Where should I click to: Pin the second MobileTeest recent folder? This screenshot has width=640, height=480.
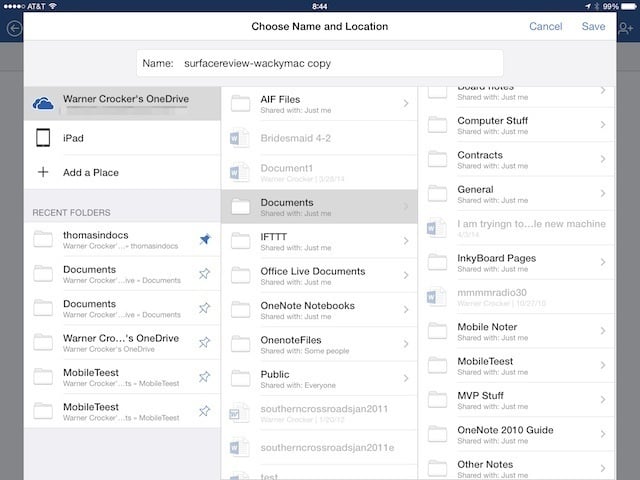tap(205, 410)
